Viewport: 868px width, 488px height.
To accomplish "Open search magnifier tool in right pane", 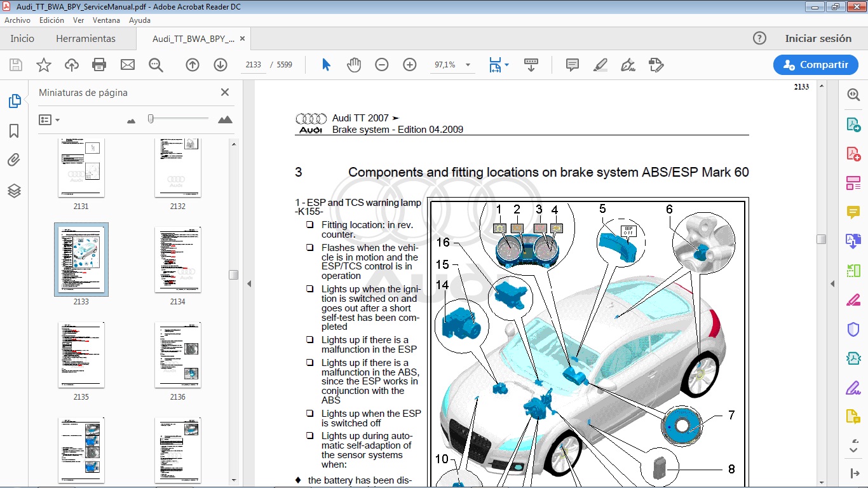I will pos(853,95).
